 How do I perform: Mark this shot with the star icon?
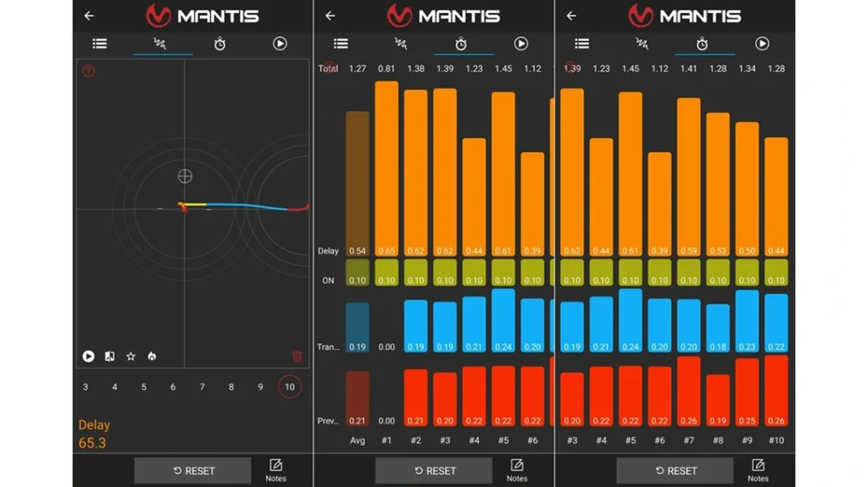click(131, 357)
